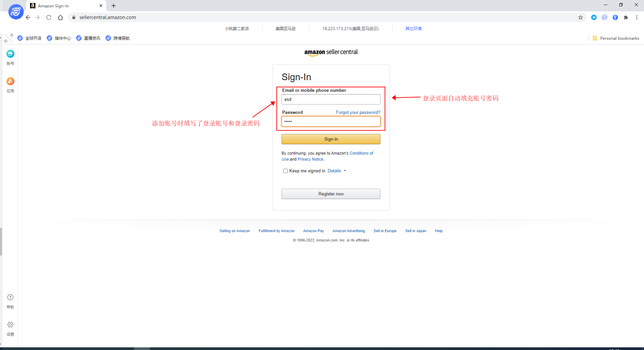Click the Register now button
Image resolution: width=644 pixels, height=350 pixels.
331,194
